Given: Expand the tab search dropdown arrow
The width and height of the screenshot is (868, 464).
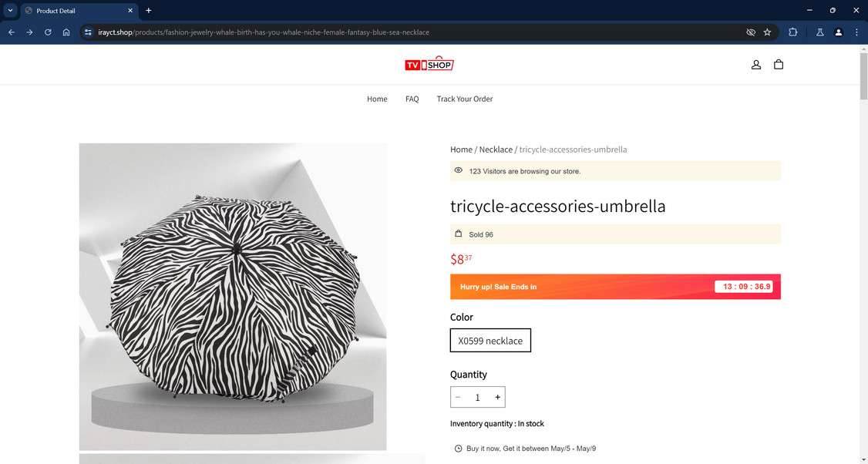Looking at the screenshot, I should pyautogui.click(x=10, y=11).
